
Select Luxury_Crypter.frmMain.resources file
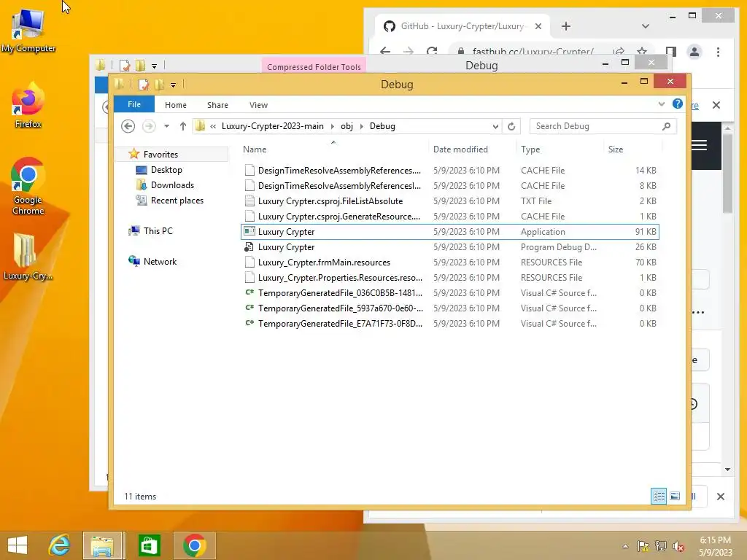pos(449,262)
